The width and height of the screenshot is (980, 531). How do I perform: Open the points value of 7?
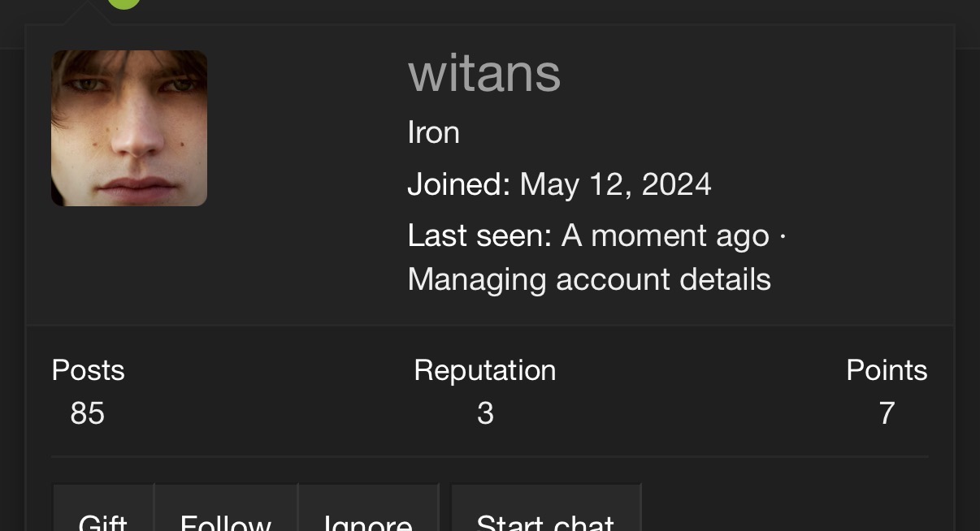(887, 413)
